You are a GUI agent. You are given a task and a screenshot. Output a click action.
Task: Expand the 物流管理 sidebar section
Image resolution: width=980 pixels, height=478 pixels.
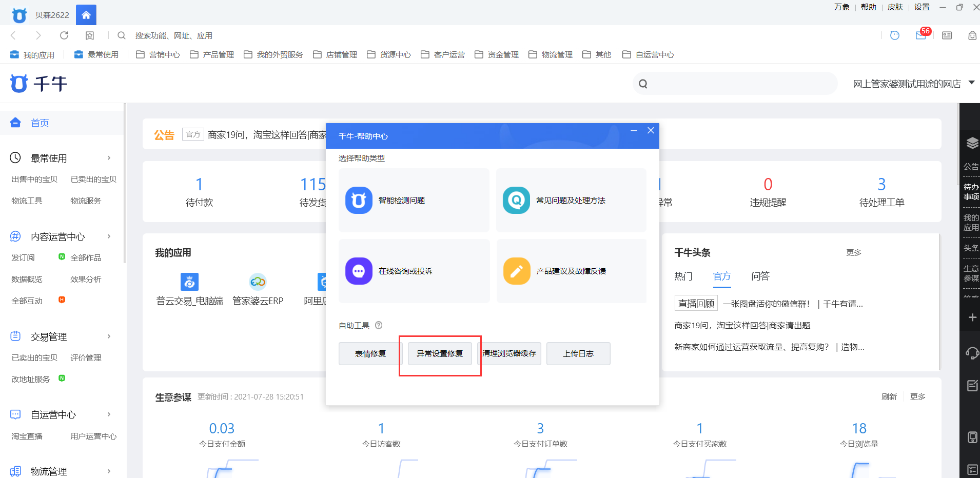[109, 471]
